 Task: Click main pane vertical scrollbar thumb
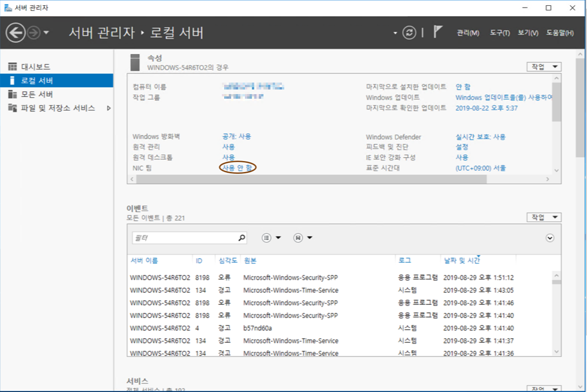tap(580, 108)
